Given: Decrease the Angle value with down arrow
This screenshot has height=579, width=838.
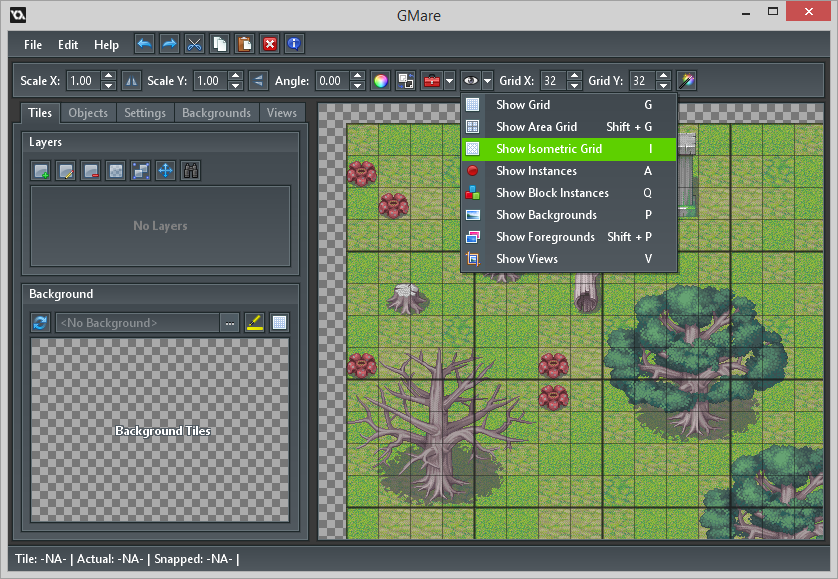Looking at the screenshot, I should [358, 86].
